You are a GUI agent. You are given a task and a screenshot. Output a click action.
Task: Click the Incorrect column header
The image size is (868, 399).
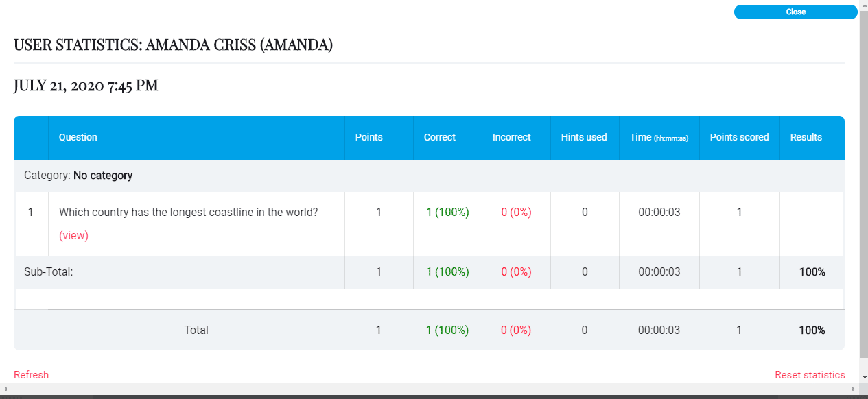click(x=512, y=137)
